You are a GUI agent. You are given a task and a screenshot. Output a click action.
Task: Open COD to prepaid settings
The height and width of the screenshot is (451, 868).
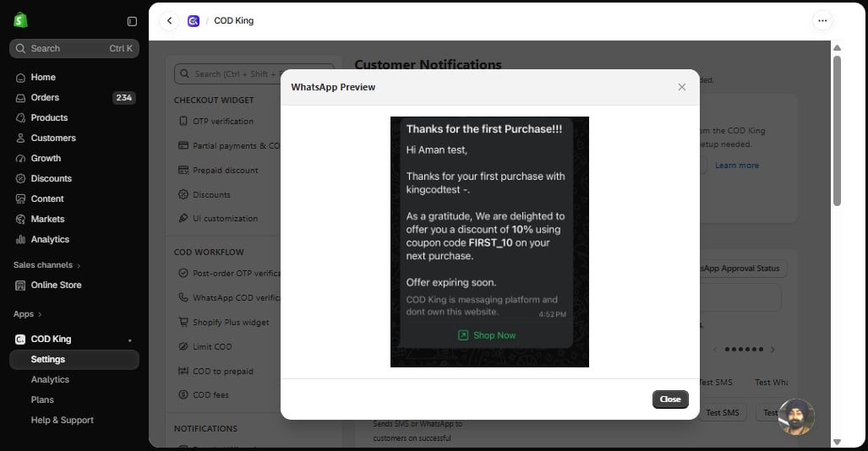222,372
